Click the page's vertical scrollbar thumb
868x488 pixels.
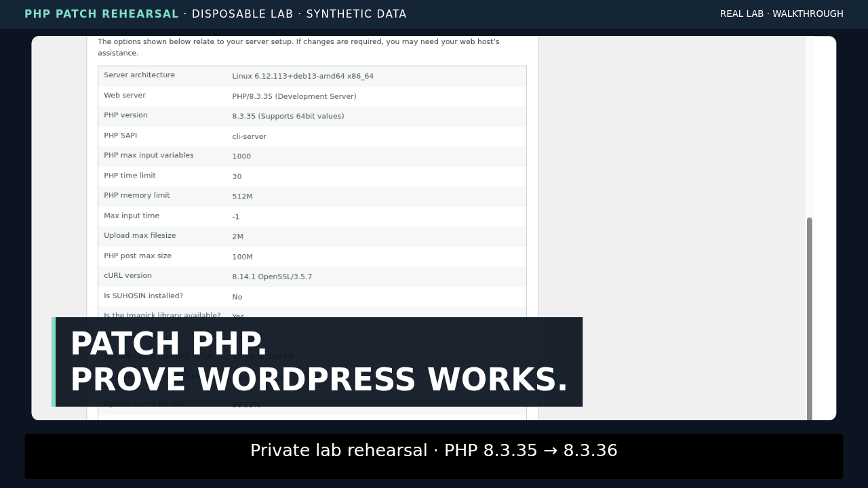[809, 319]
